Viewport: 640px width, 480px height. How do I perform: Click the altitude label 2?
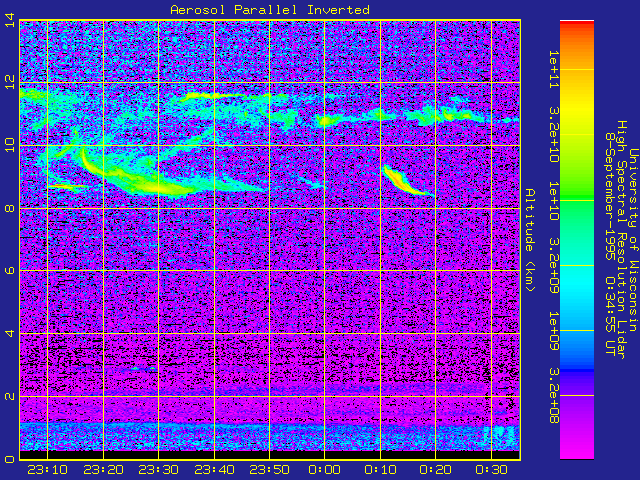10,396
